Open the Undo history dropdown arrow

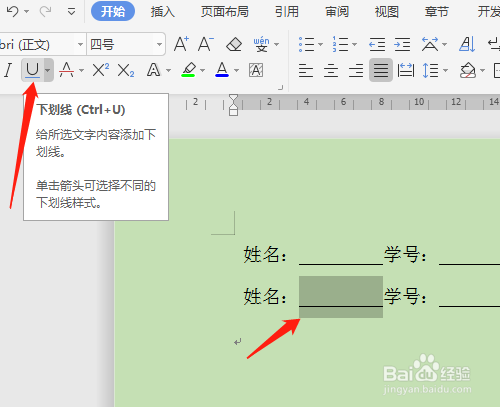[x=27, y=12]
